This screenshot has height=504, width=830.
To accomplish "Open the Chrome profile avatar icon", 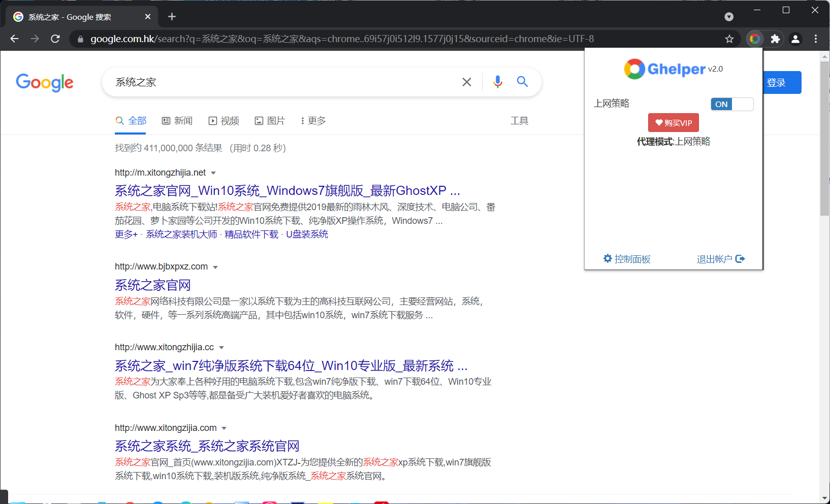I will click(x=795, y=39).
